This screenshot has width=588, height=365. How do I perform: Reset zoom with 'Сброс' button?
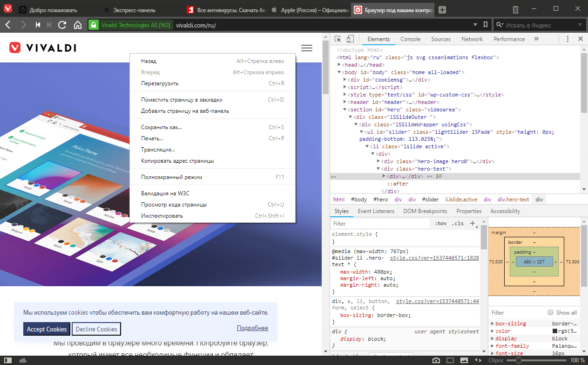pos(495,360)
